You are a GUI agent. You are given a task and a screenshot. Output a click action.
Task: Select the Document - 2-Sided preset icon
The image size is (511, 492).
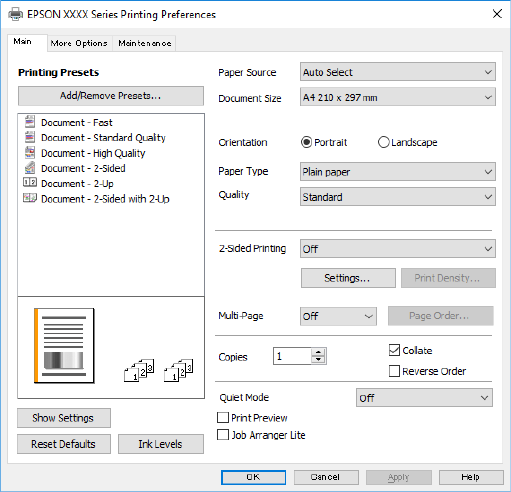[30, 167]
